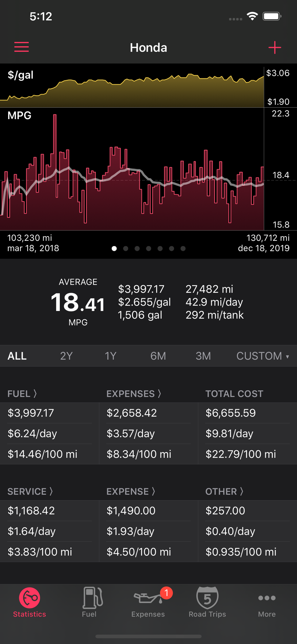Screen dimensions: 297x644
Task: Tap the $1,490.00 expense total
Action: (131, 511)
